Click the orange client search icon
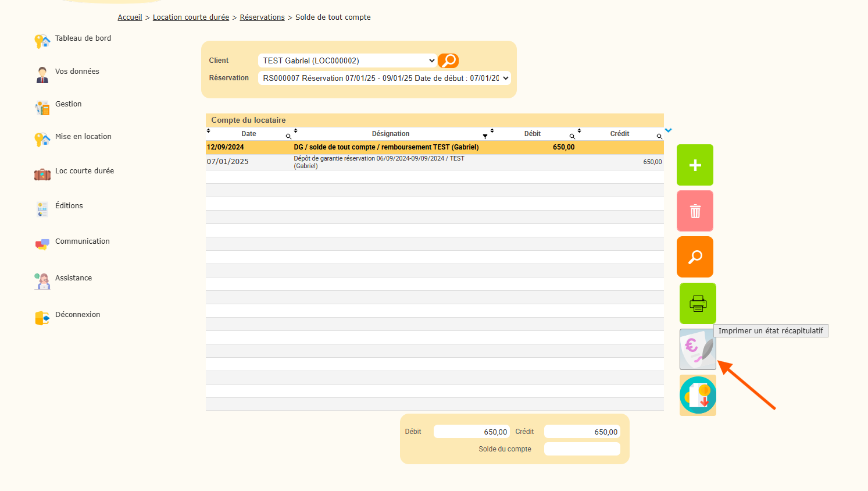The height and width of the screenshot is (491, 868). coord(448,61)
